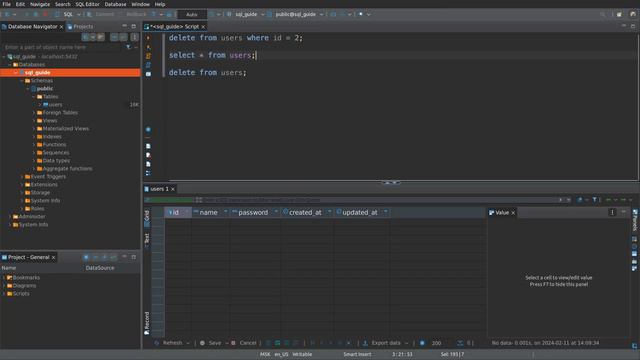Select the Data types folder
640x360 pixels.
(x=53, y=161)
